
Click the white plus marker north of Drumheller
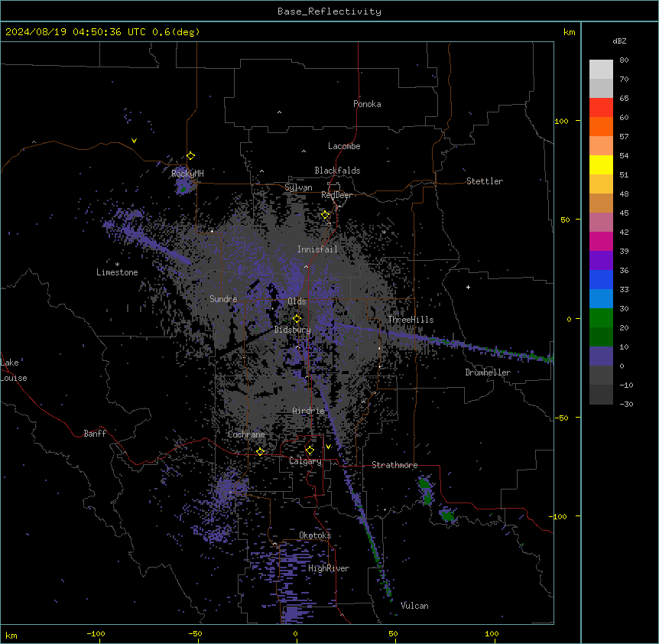click(x=468, y=287)
